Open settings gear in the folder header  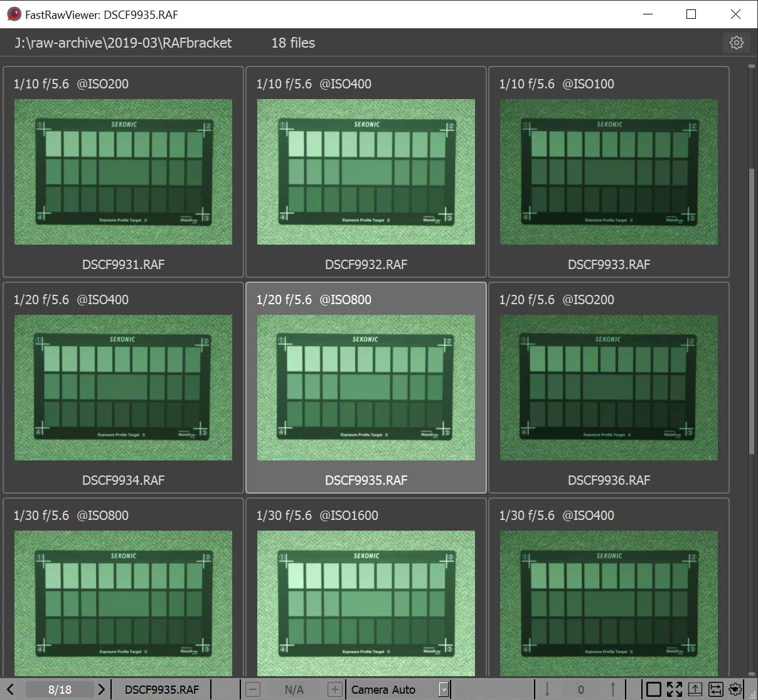(736, 43)
